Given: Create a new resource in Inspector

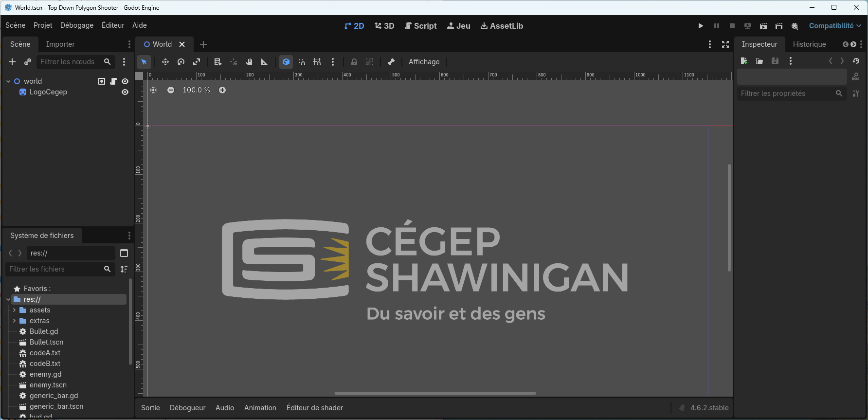Looking at the screenshot, I should (x=744, y=61).
